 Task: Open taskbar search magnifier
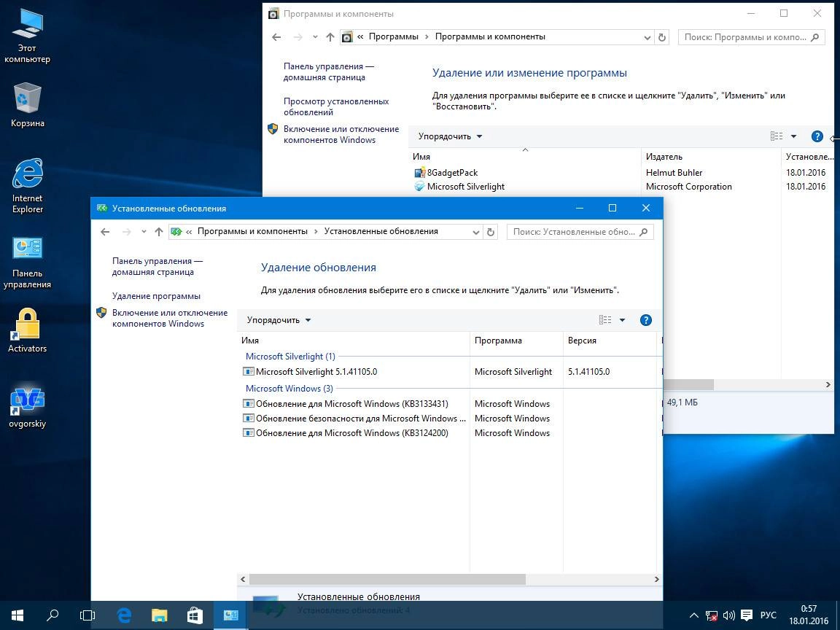pyautogui.click(x=52, y=615)
